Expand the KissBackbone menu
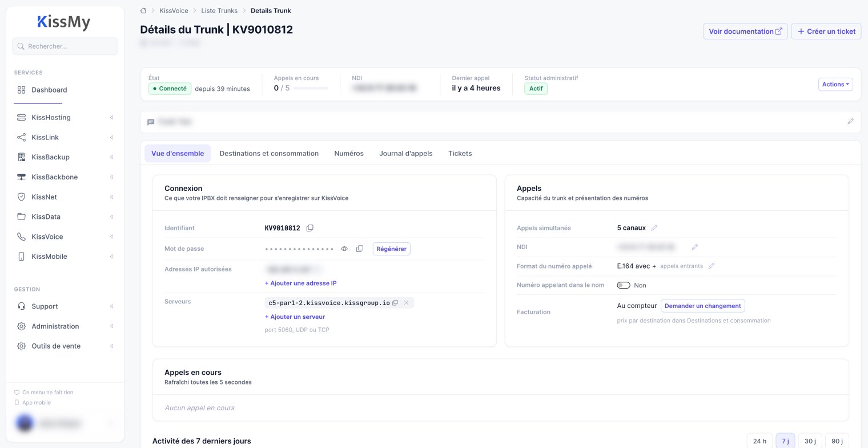Image resolution: width=868 pixels, height=448 pixels. pos(111,177)
